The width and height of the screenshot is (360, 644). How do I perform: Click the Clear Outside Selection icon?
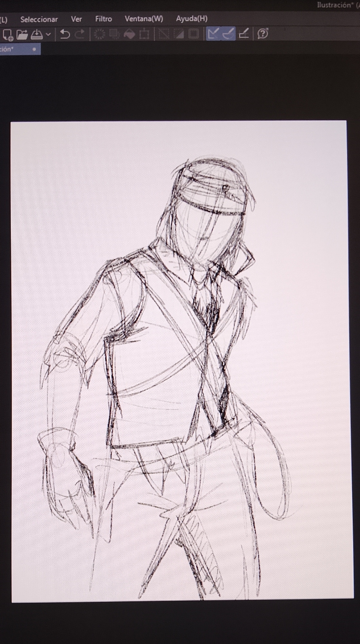(114, 34)
